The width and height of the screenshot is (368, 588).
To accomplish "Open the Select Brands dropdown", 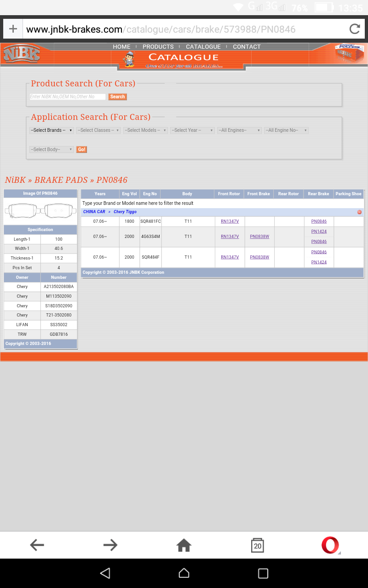I will tap(52, 130).
